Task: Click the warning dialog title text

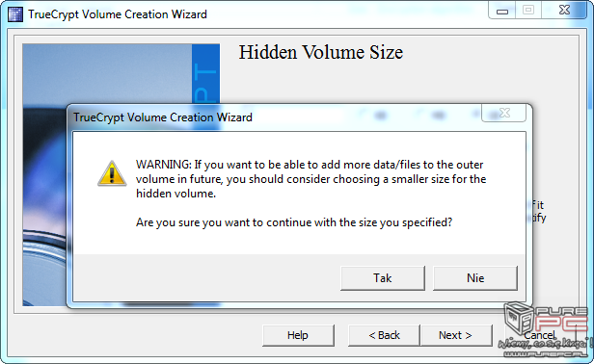Action: pos(163,117)
